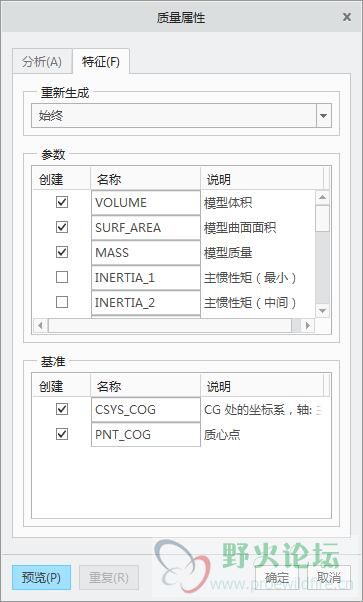Click the 取消 button

point(329,577)
